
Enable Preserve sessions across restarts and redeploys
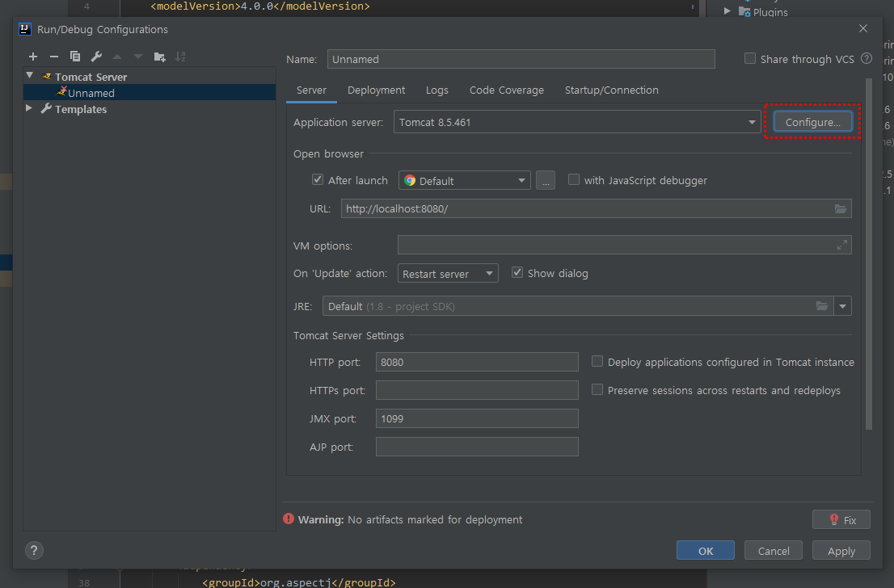(597, 389)
